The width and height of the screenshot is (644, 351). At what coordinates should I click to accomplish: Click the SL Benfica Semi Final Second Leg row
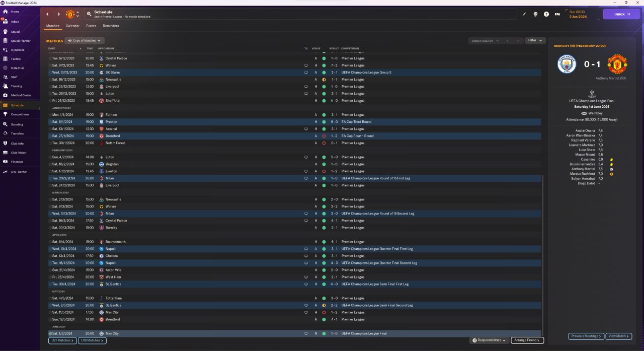click(x=295, y=305)
